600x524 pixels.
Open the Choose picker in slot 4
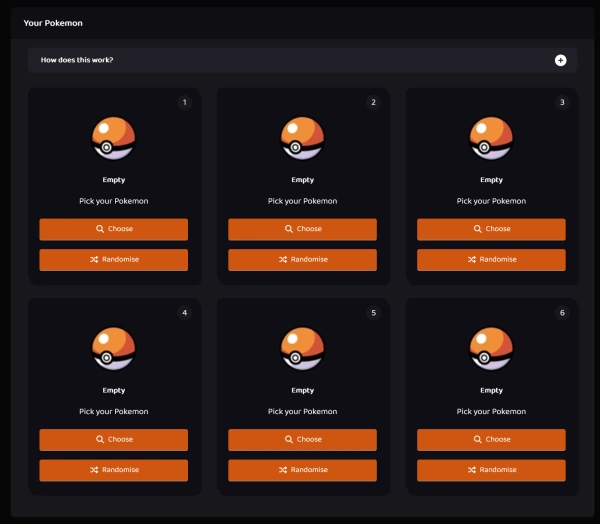point(113,439)
